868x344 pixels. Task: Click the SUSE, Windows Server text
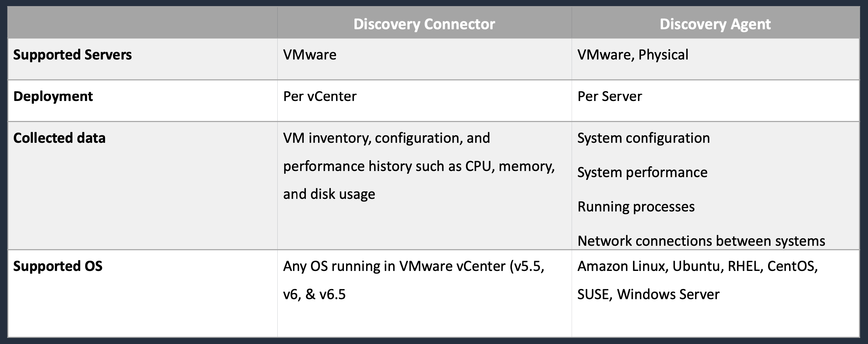tap(648, 294)
